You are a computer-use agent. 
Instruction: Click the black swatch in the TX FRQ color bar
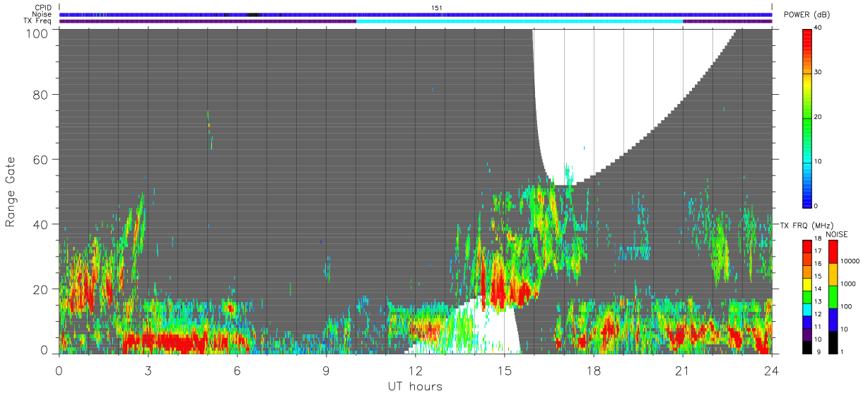click(808, 349)
